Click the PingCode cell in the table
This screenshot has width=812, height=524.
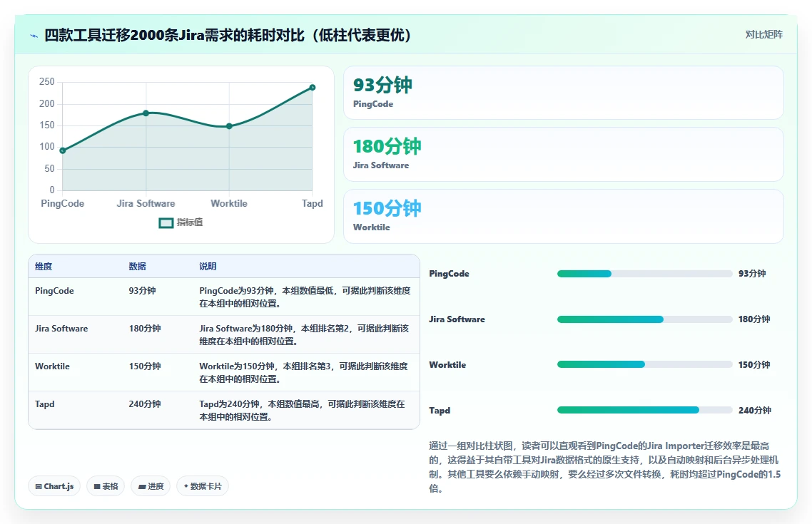click(54, 291)
